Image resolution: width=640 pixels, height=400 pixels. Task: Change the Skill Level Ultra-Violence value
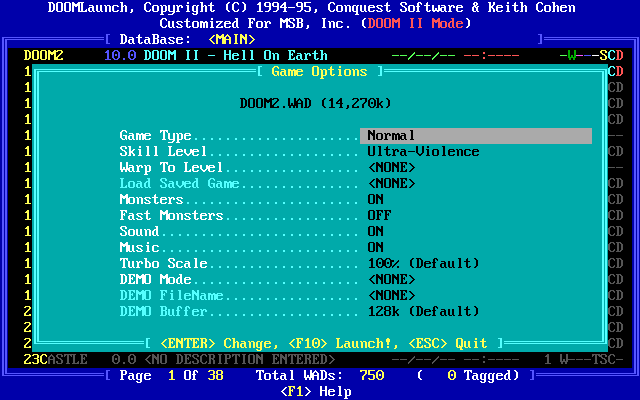[423, 151]
